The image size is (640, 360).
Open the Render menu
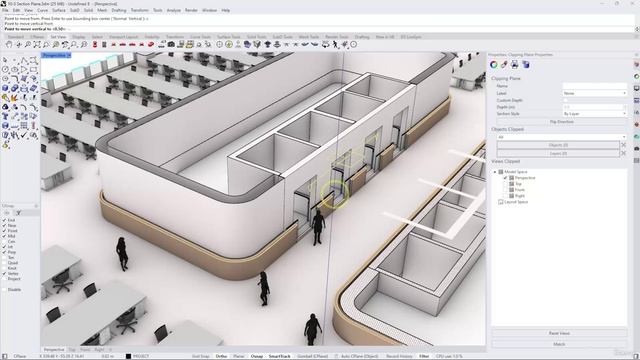pyautogui.click(x=191, y=10)
